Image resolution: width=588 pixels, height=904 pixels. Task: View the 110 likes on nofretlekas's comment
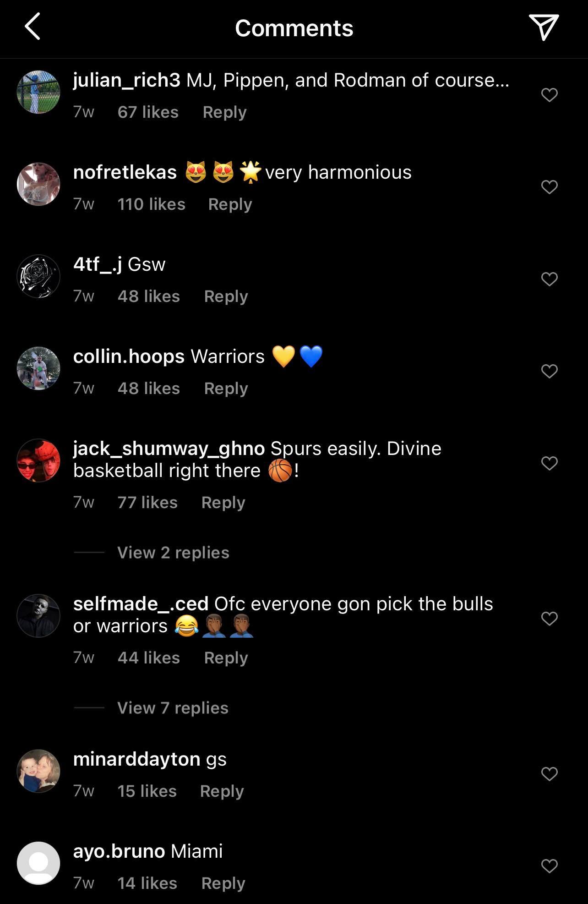pyautogui.click(x=151, y=204)
